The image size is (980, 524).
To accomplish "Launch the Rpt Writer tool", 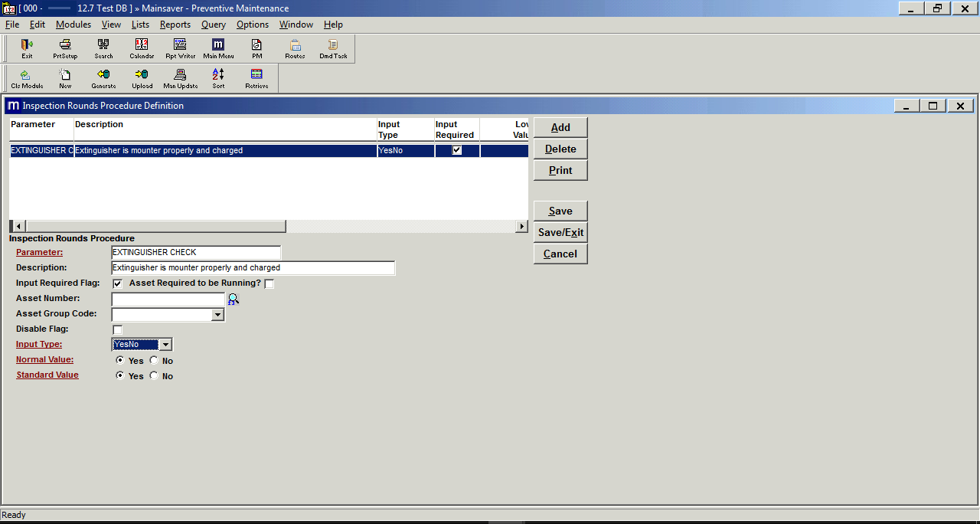I will (180, 48).
